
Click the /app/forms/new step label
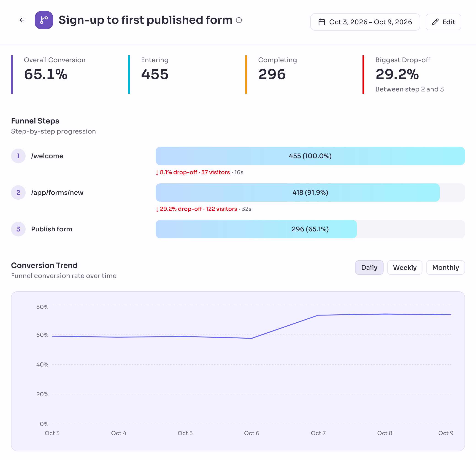click(57, 193)
